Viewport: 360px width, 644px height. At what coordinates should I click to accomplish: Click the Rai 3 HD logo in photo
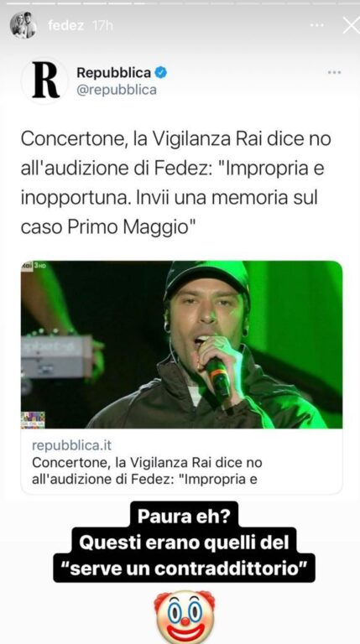click(x=34, y=266)
